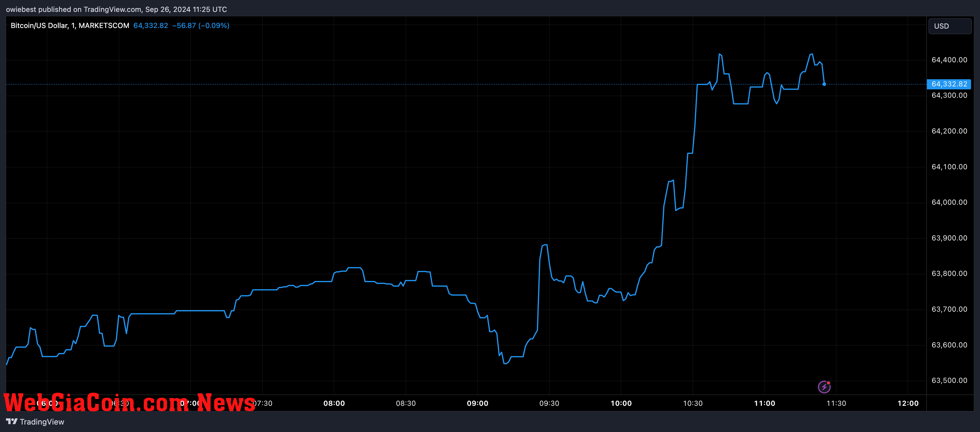980x432 pixels.
Task: Click the 63,800.00 price axis label
Action: coord(949,273)
